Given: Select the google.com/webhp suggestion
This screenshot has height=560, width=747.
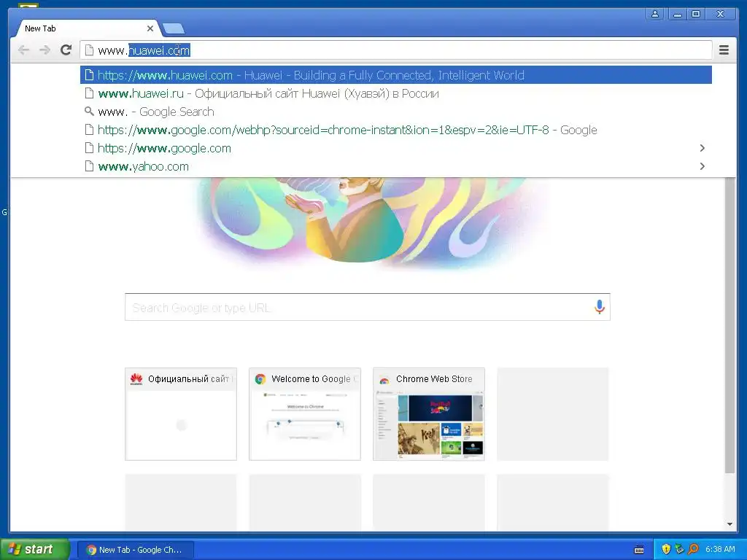Looking at the screenshot, I should click(396, 130).
